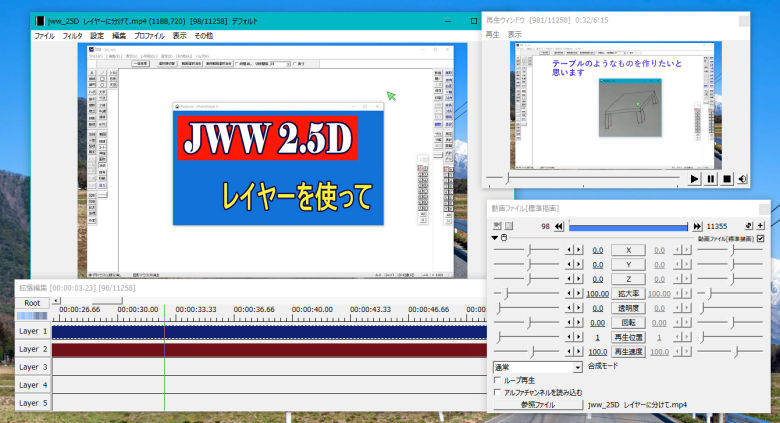Click the 再生位置 parameter button
The image size is (780, 423).
click(x=628, y=337)
